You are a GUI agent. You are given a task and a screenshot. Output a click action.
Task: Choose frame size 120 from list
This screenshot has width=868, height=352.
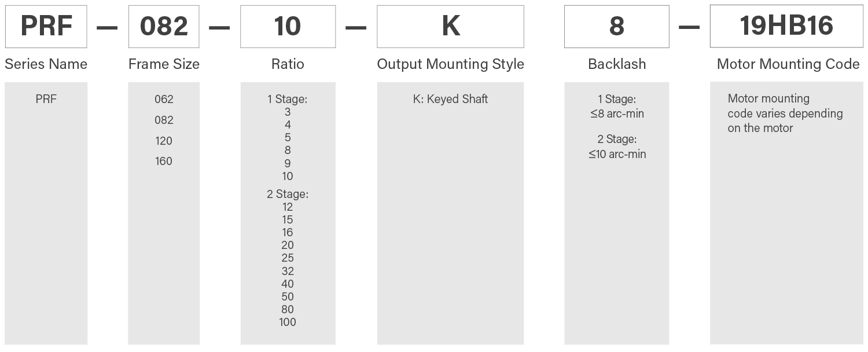coord(164,141)
